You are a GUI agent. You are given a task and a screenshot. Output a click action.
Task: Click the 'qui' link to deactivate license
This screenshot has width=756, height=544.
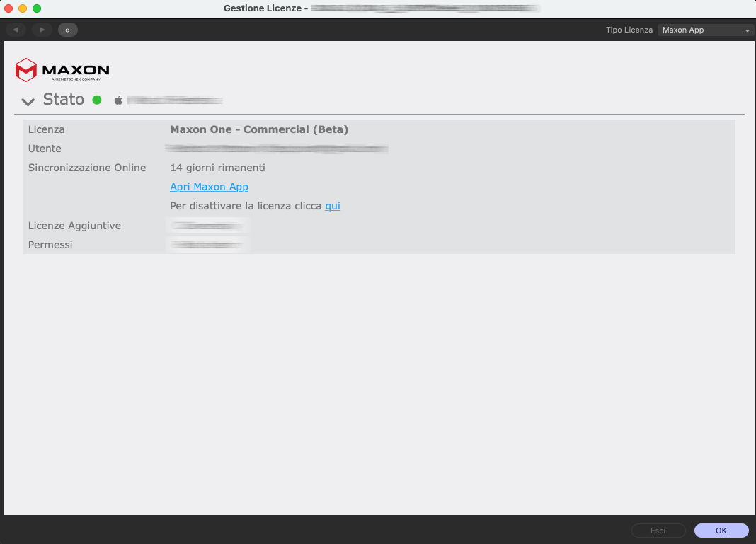pos(333,207)
